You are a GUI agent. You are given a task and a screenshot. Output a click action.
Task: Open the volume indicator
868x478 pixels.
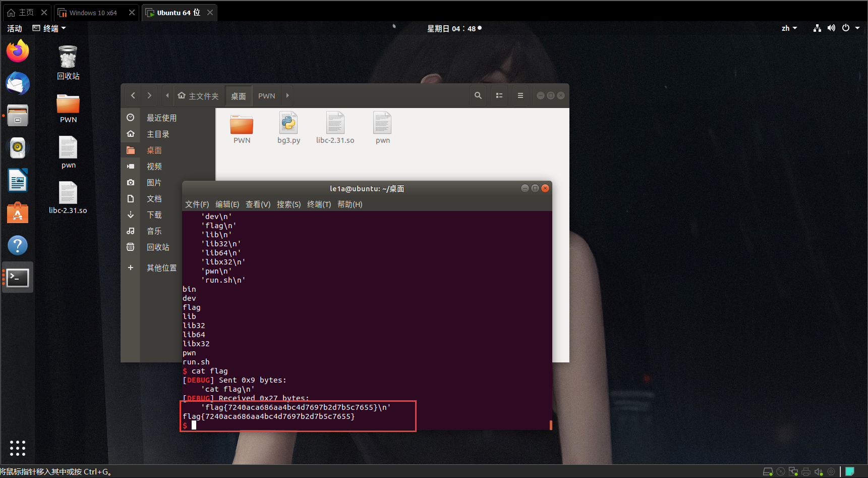(x=831, y=28)
